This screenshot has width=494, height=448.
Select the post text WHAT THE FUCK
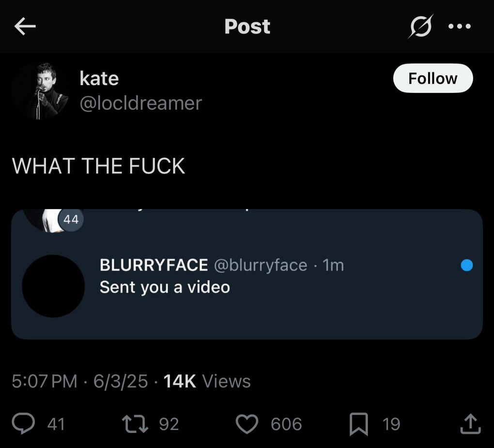click(x=98, y=166)
